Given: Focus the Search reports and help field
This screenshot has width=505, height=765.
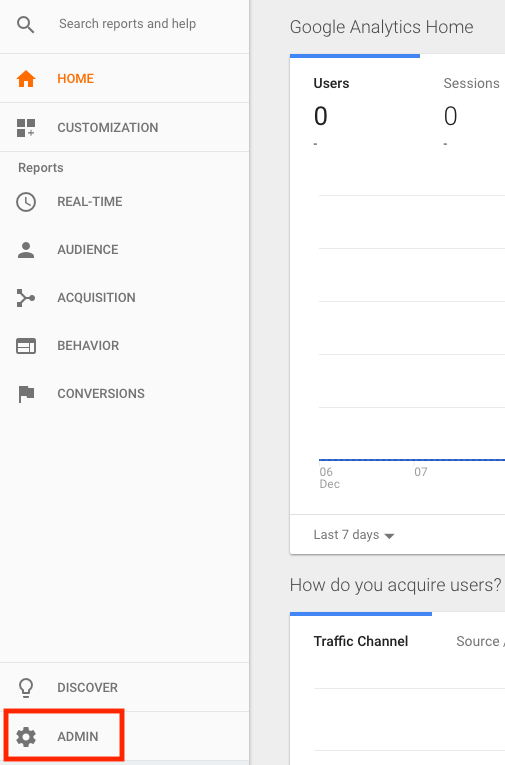Looking at the screenshot, I should click(127, 24).
